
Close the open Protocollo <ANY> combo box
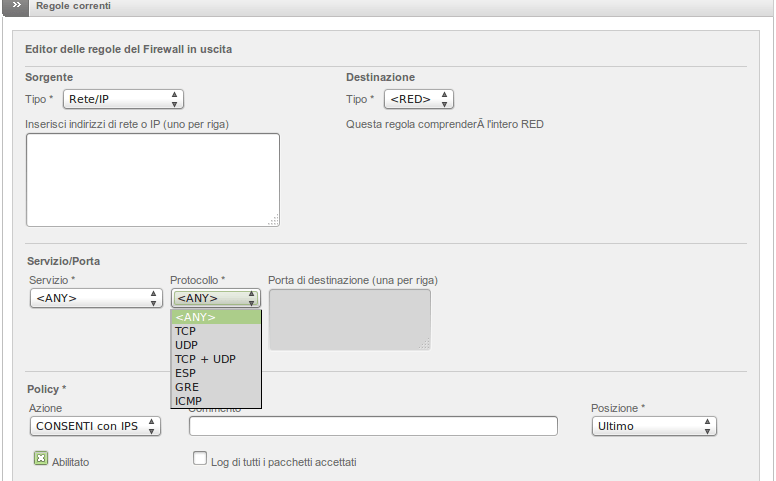pos(216,298)
